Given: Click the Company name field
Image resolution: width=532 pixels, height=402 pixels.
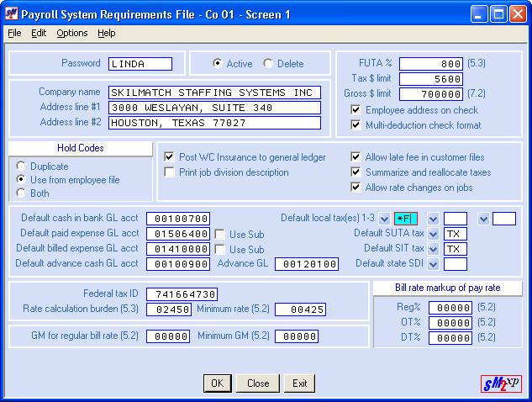Looking at the screenshot, I should (214, 93).
